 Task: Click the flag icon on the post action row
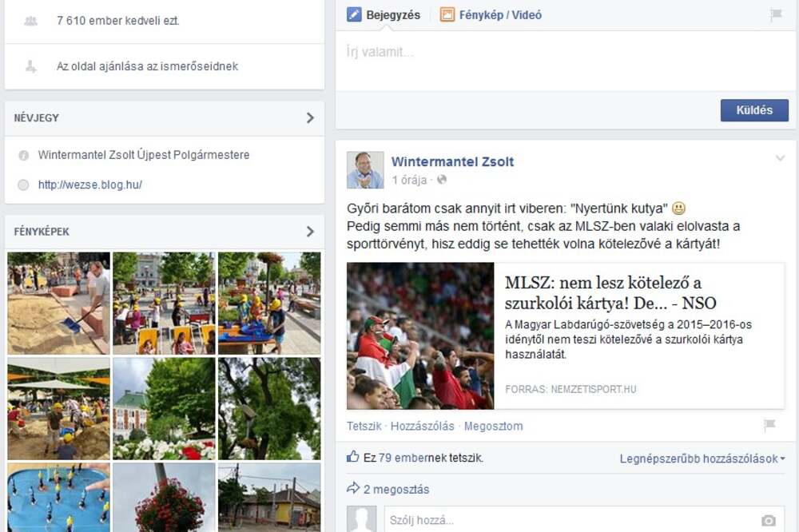pos(769,425)
